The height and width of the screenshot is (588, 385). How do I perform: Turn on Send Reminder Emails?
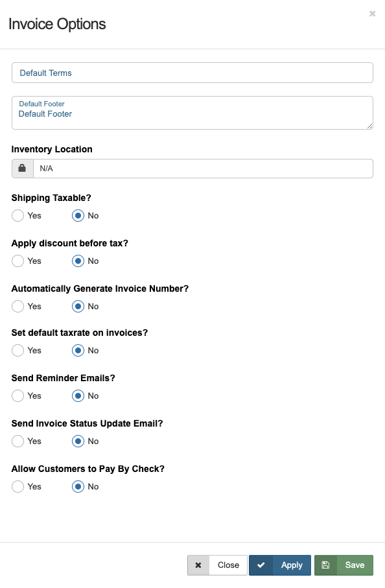point(17,395)
